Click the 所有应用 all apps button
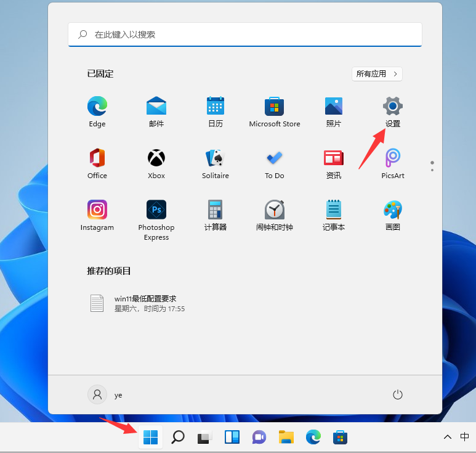Image resolution: width=476 pixels, height=453 pixels. tap(377, 74)
